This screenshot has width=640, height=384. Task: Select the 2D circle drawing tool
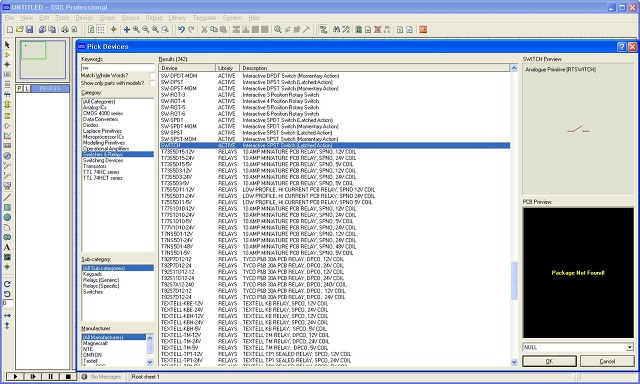[x=7, y=218]
